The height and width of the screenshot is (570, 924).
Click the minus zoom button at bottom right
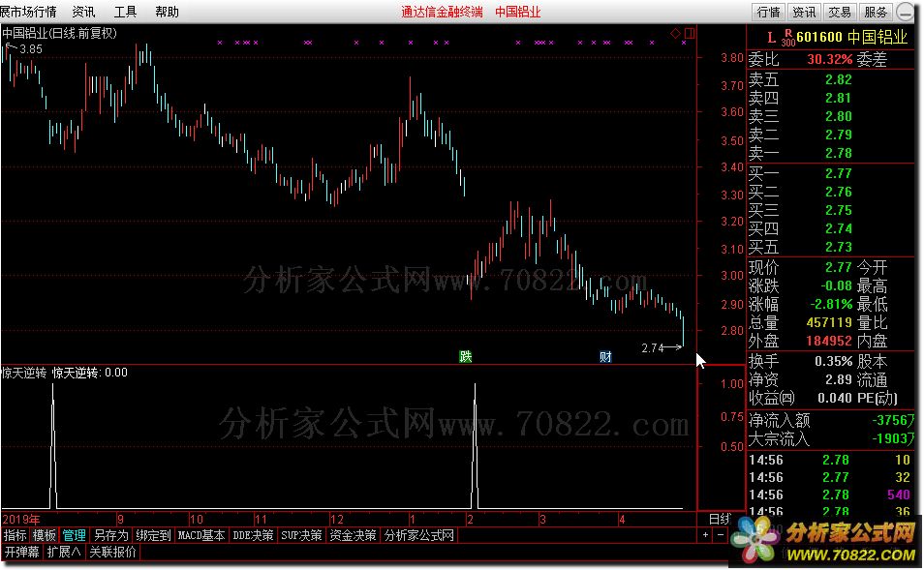(720, 534)
